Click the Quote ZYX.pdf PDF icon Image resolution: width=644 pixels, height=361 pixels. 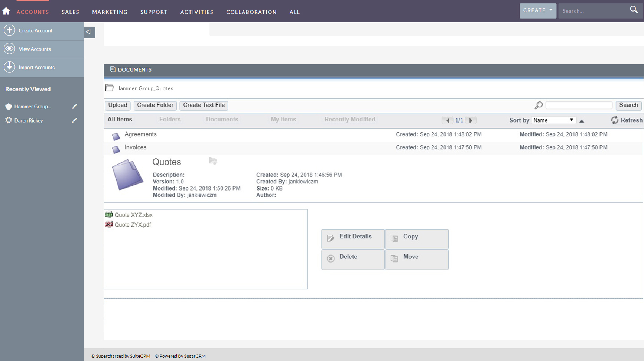(x=108, y=224)
